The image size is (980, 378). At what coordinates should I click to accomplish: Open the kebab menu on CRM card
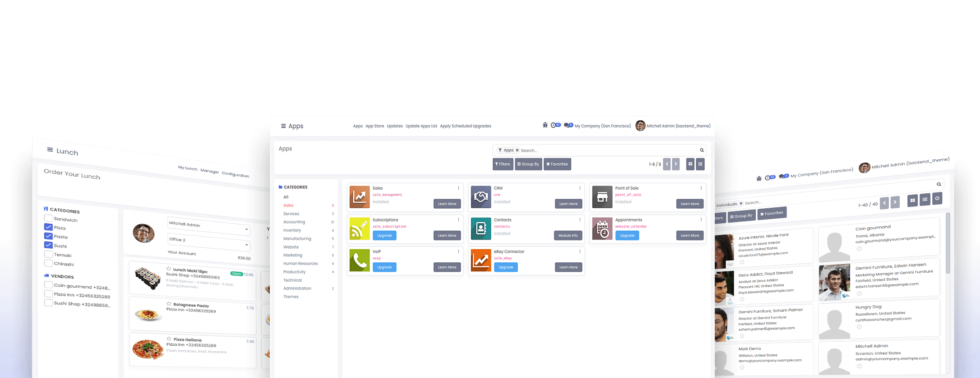point(579,188)
